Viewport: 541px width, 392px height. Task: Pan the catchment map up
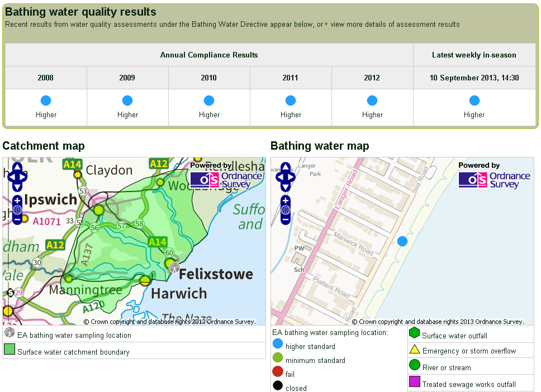(x=17, y=168)
